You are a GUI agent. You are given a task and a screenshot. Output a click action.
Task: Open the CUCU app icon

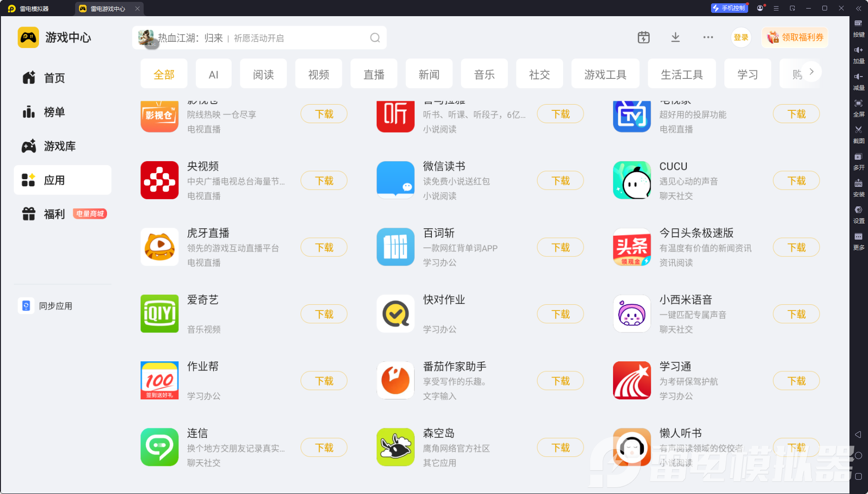pos(632,181)
